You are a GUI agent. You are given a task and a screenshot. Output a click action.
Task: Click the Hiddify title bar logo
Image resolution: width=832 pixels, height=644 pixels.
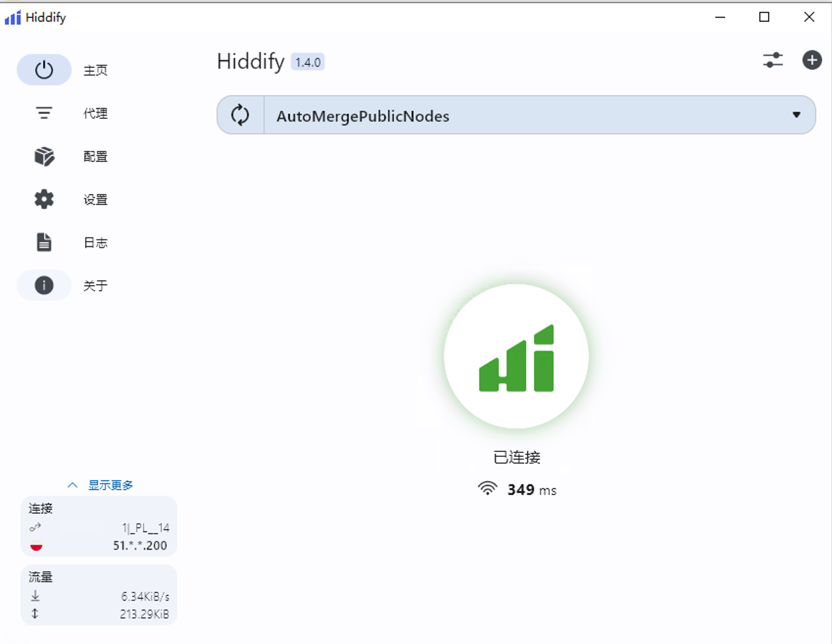[13, 18]
